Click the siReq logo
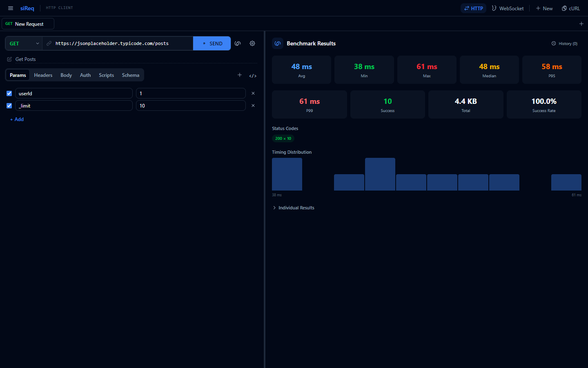The width and height of the screenshot is (588, 368). click(x=27, y=8)
